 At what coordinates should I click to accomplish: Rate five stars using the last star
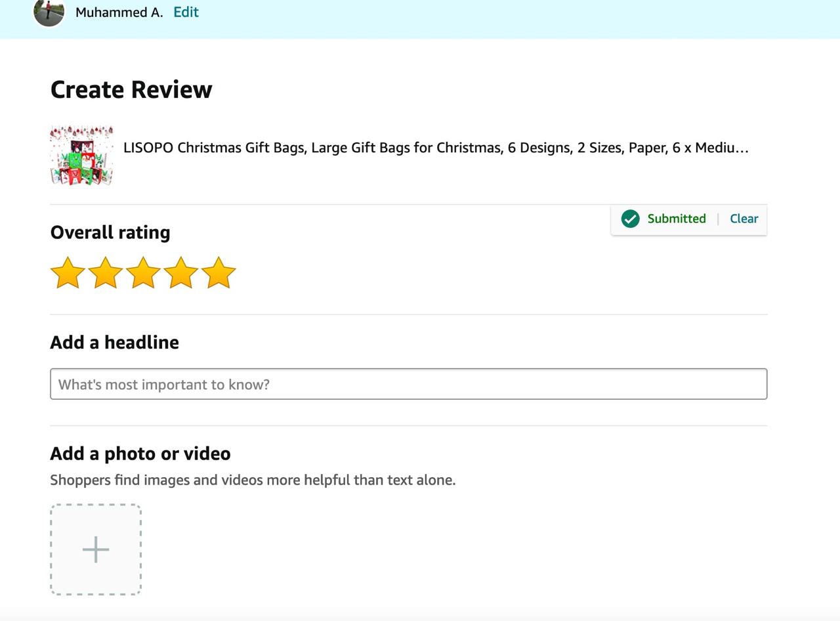tap(219, 273)
